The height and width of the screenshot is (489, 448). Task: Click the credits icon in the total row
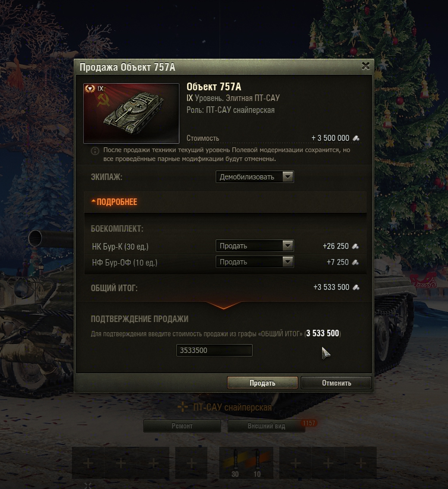coord(356,287)
